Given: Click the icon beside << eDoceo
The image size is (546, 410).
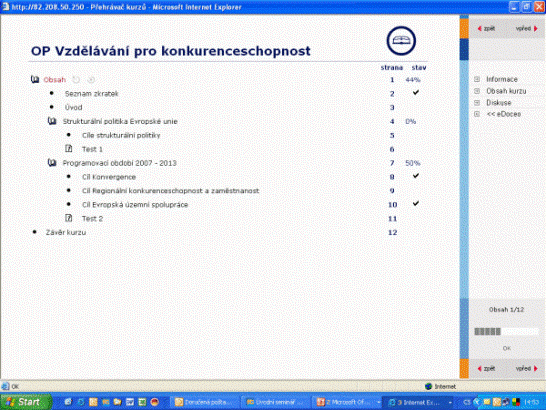Looking at the screenshot, I should pyautogui.click(x=477, y=114).
